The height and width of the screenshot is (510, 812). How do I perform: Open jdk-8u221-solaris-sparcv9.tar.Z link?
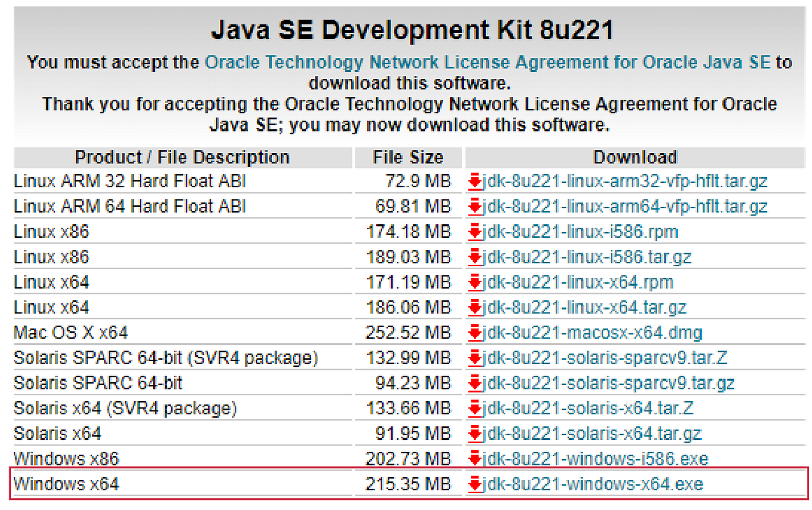coord(605,358)
